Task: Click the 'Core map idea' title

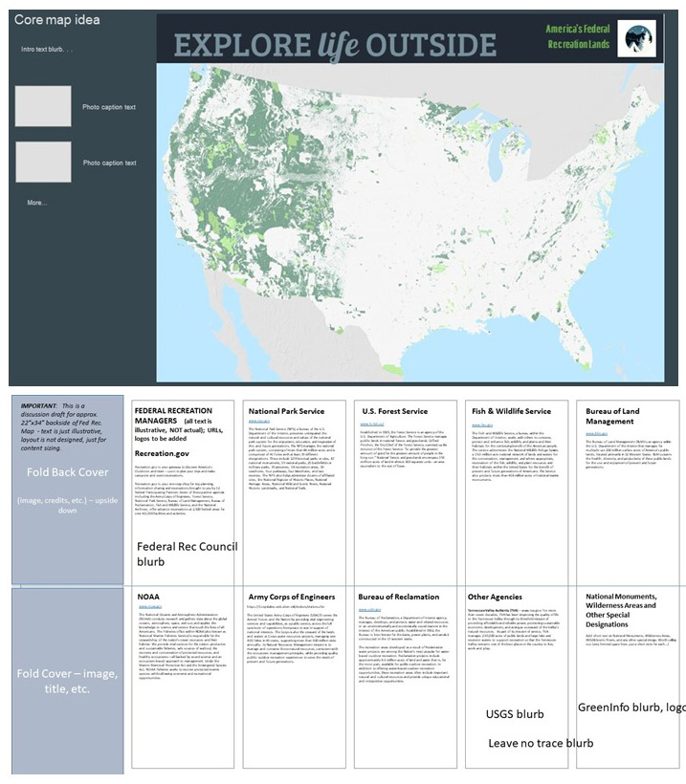Action: coord(57,20)
